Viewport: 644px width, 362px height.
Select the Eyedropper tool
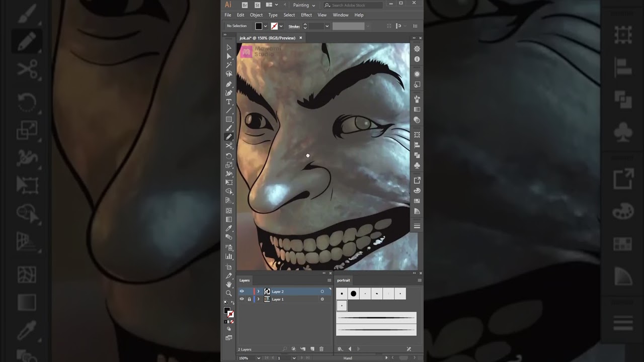point(229,229)
